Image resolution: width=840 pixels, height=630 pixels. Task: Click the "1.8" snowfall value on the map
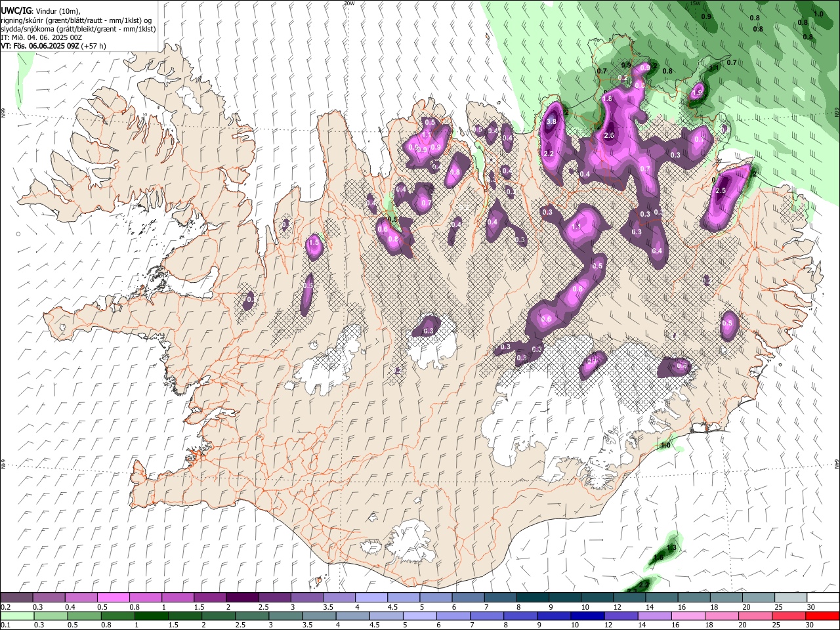tap(607, 99)
